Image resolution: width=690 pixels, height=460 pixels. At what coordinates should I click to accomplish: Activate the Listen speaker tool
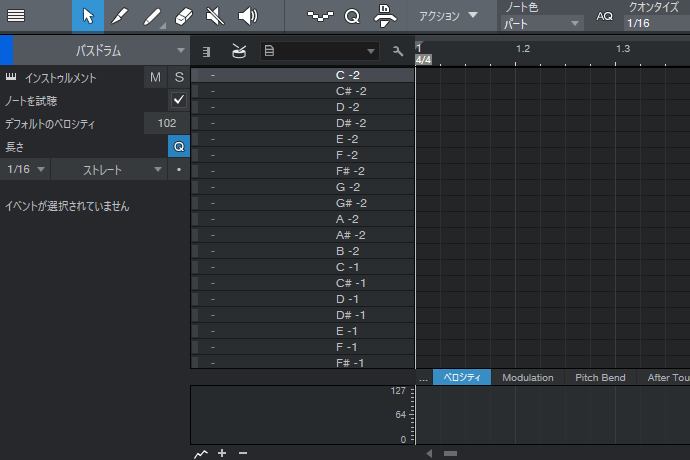point(247,16)
